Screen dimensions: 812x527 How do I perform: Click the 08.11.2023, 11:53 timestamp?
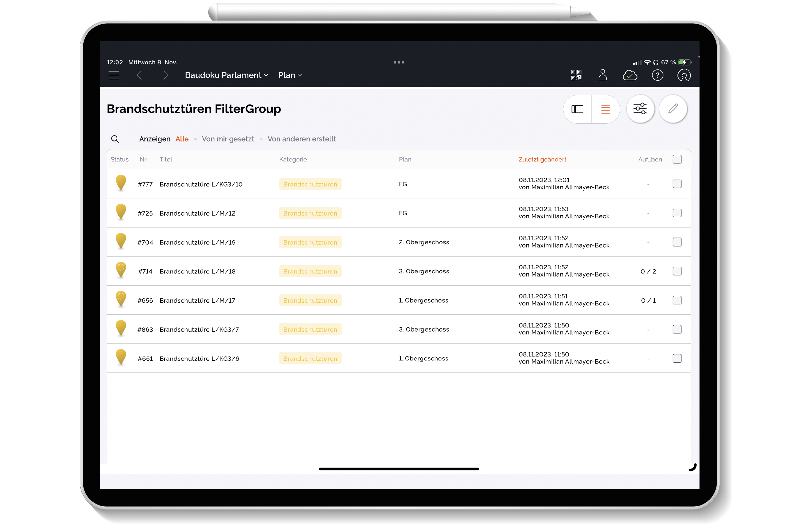[543, 209]
